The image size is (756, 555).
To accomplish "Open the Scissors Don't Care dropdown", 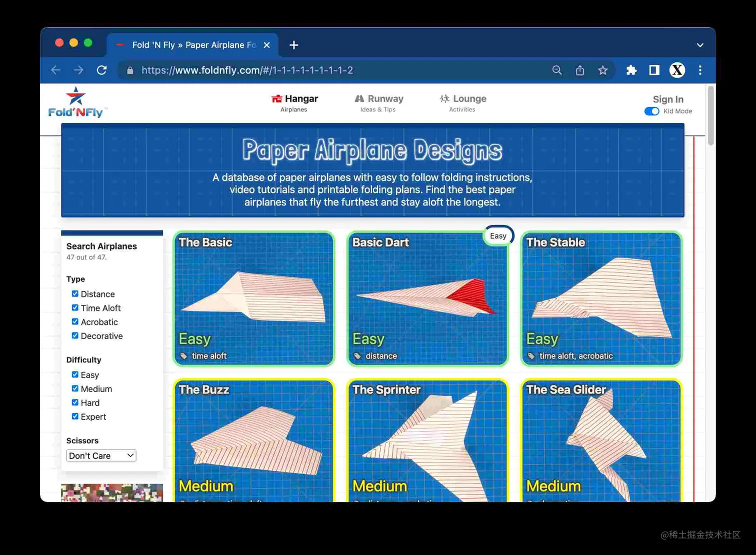I will point(101,455).
